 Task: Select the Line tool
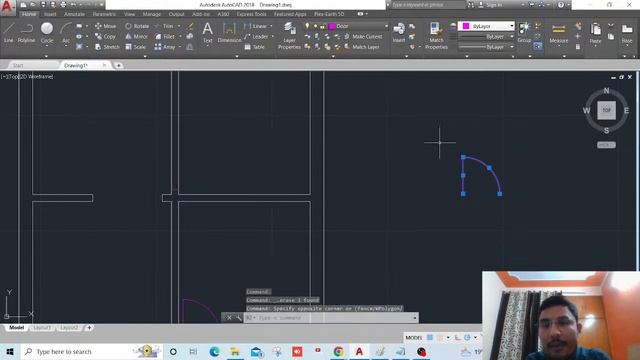pyautogui.click(x=9, y=32)
